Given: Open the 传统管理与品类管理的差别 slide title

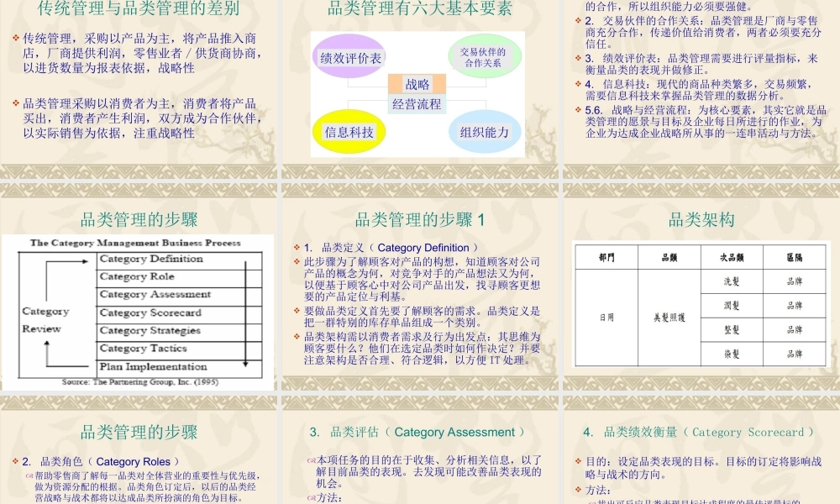Looking at the screenshot, I should [139, 8].
